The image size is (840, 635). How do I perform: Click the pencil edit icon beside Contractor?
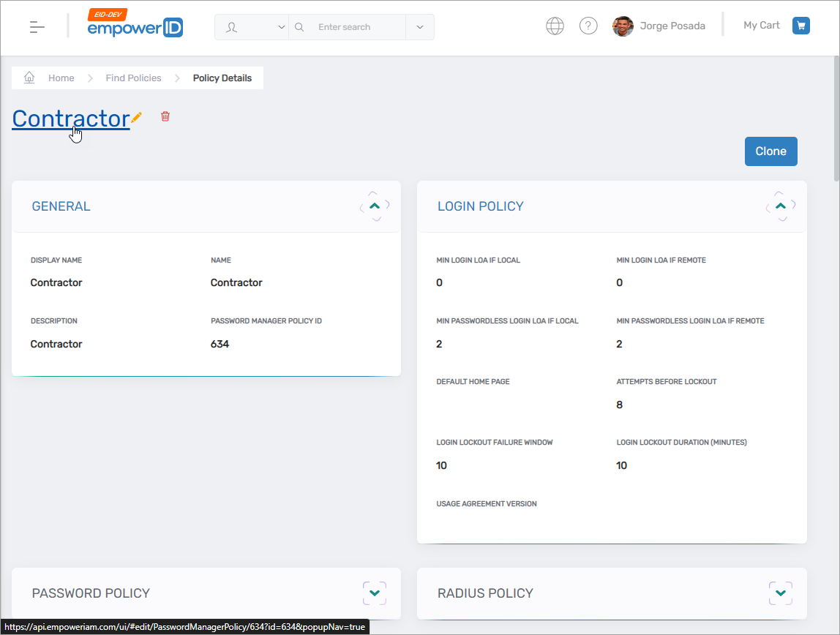[137, 117]
